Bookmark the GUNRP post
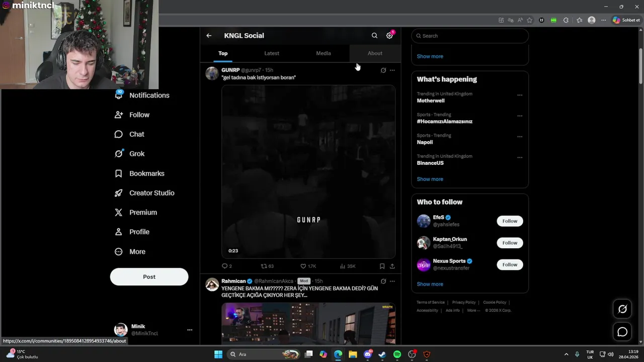 382,266
